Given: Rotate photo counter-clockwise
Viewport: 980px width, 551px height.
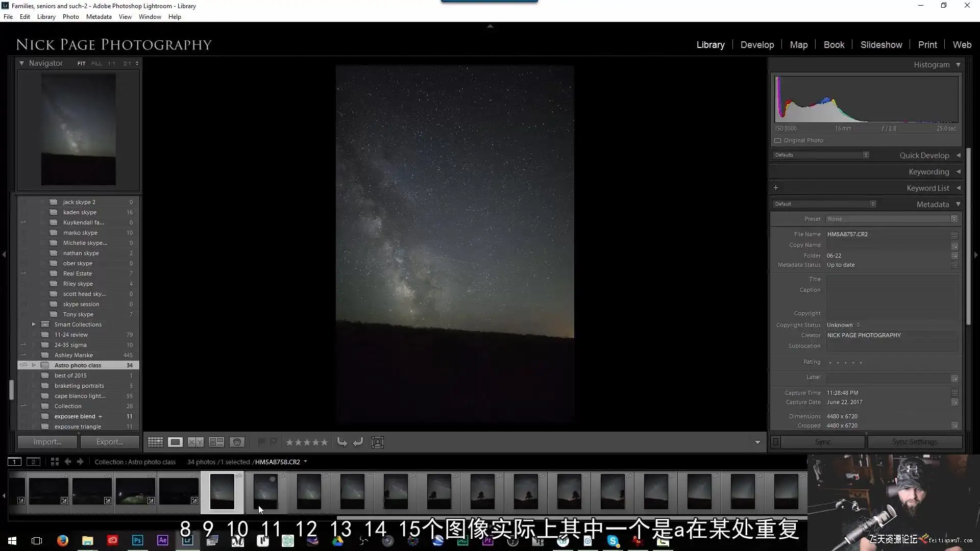Looking at the screenshot, I should pyautogui.click(x=342, y=442).
